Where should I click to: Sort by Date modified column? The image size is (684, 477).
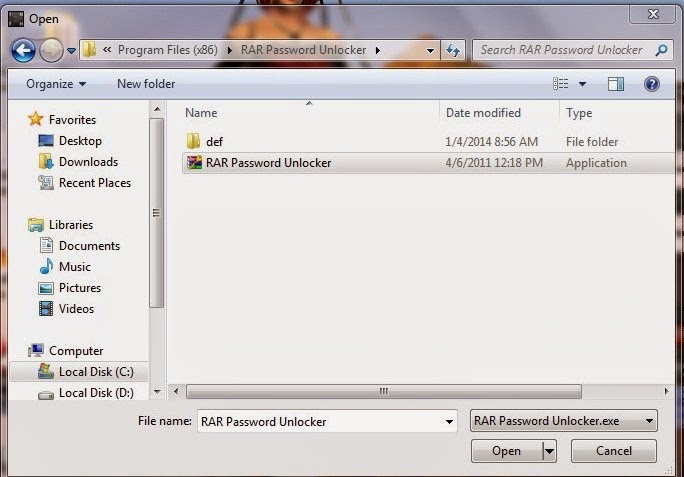[x=483, y=113]
